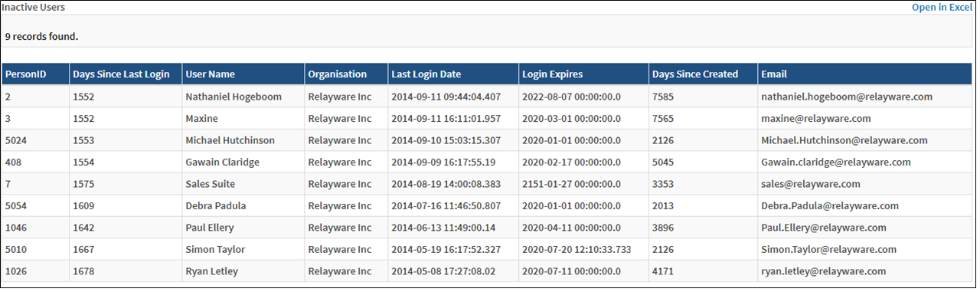
Task: Click last login date 2014-09-09 16:17:55.19
Action: (x=443, y=162)
